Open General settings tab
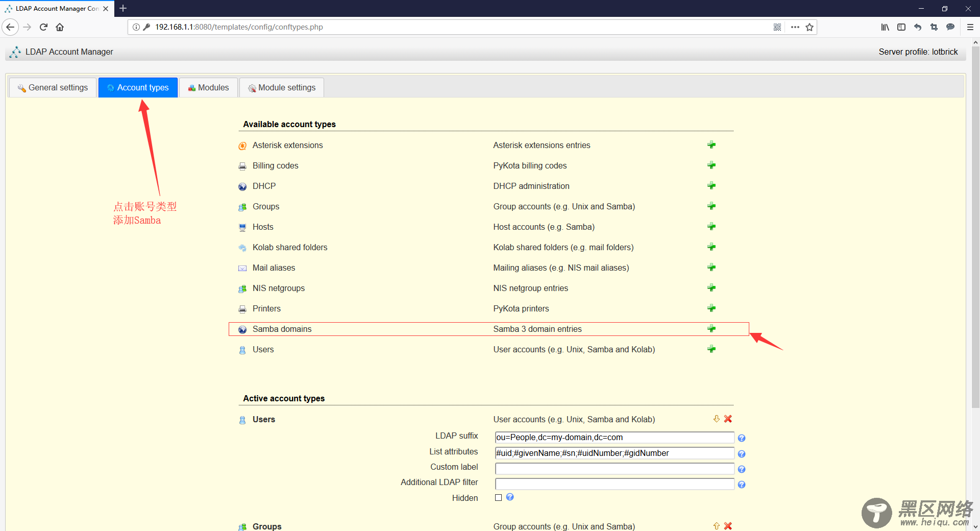 click(53, 87)
